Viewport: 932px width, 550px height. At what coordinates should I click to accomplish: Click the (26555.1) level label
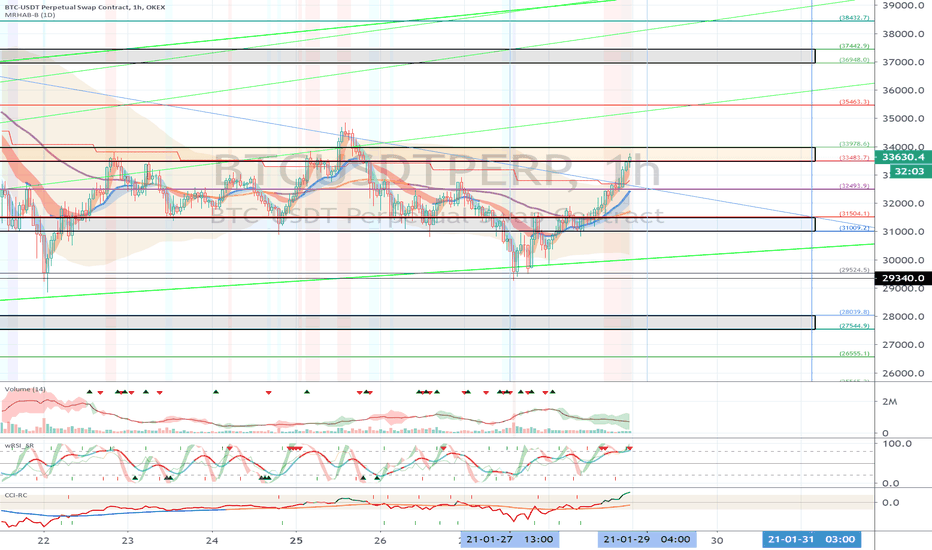pos(854,354)
